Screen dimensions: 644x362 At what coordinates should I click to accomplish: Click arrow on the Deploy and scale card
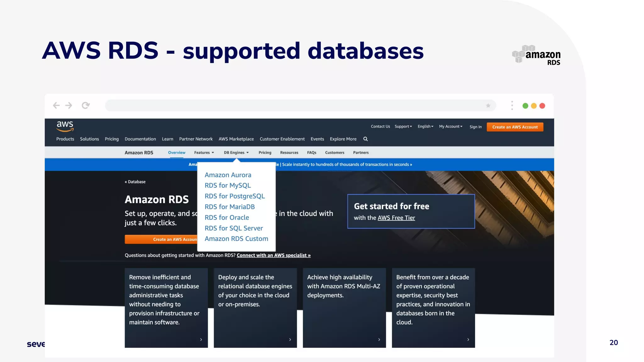click(290, 340)
